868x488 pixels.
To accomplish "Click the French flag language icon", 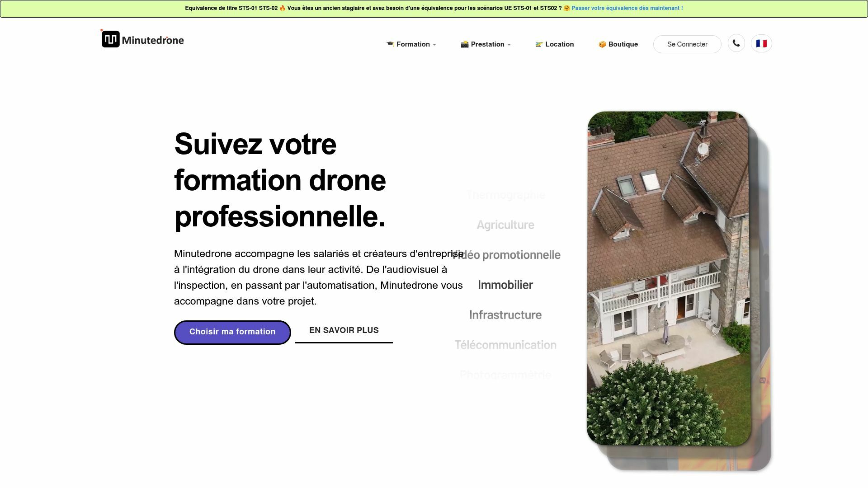I will (x=761, y=43).
